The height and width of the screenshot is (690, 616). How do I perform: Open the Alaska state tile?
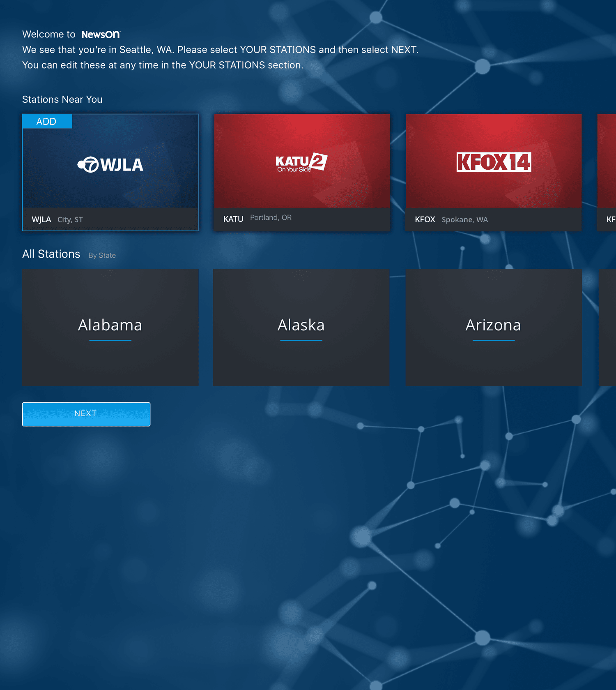301,327
